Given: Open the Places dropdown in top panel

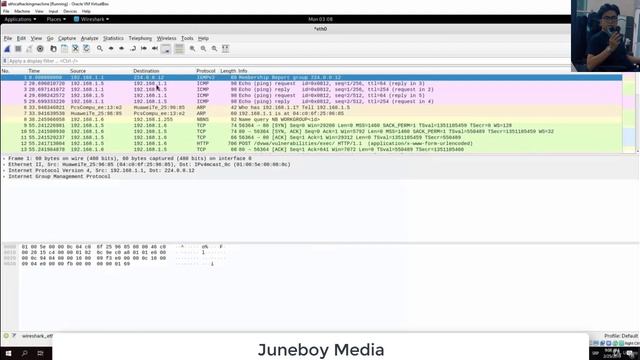Looking at the screenshot, I should coord(56,19).
